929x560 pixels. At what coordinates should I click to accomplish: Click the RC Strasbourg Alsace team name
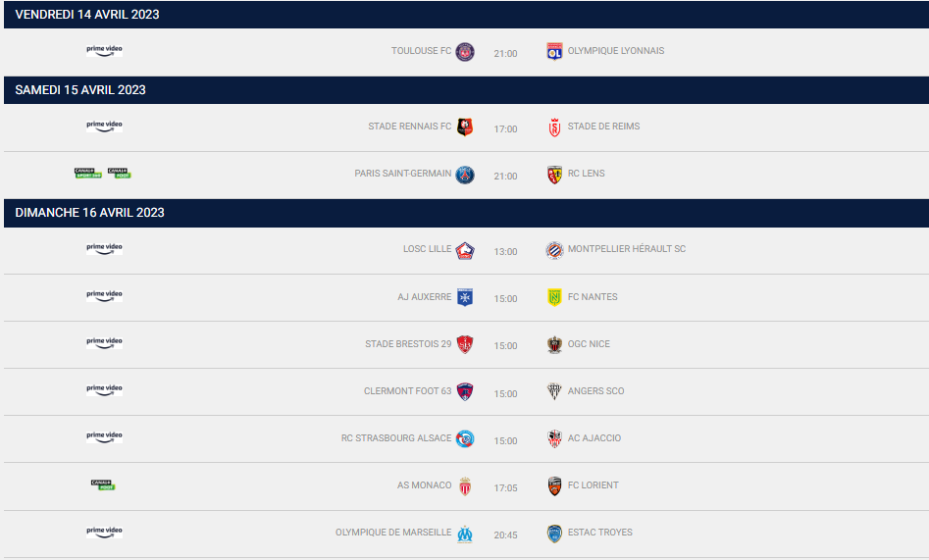pos(396,438)
